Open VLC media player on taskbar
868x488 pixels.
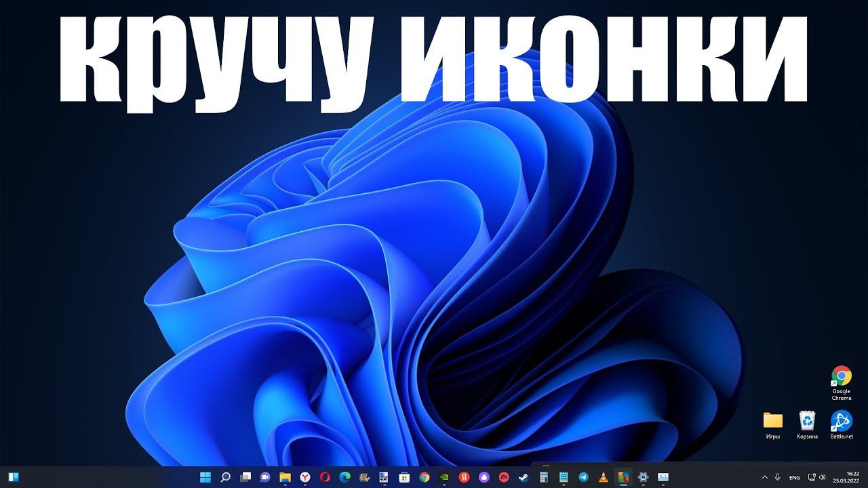pyautogui.click(x=603, y=477)
